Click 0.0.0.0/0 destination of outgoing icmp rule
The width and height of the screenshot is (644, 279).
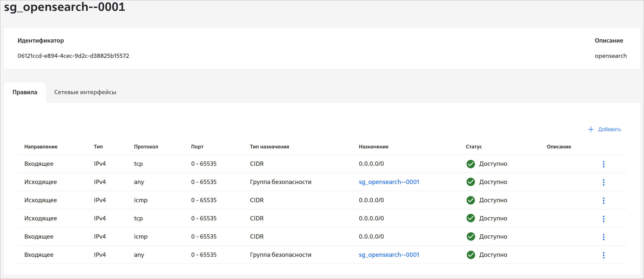pos(371,200)
